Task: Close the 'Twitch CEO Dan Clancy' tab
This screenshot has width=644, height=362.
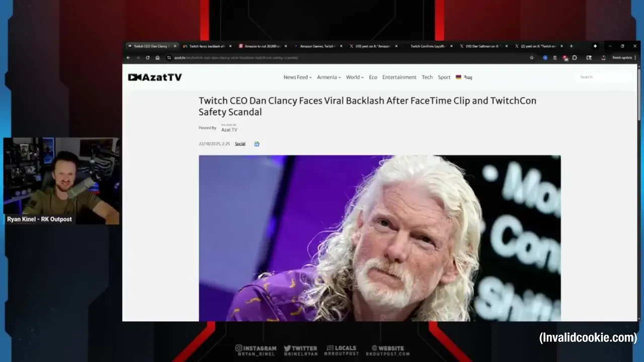Action: click(175, 46)
